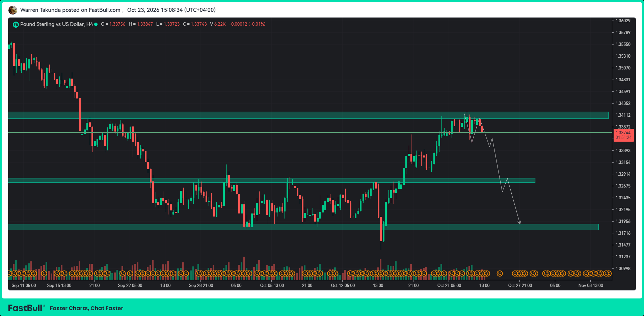The width and height of the screenshot is (644, 316).
Task: Click time axis label 'Sep 15 13:00'
Action: coord(59,285)
